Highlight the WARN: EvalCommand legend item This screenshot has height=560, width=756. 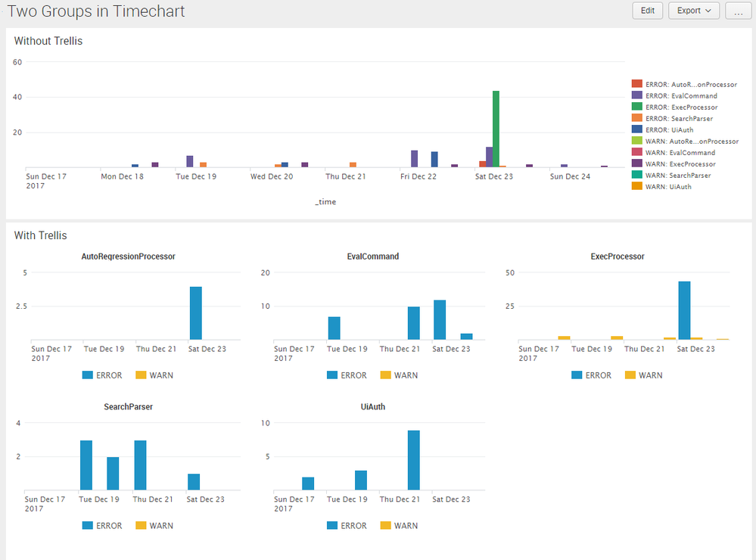pyautogui.click(x=680, y=153)
